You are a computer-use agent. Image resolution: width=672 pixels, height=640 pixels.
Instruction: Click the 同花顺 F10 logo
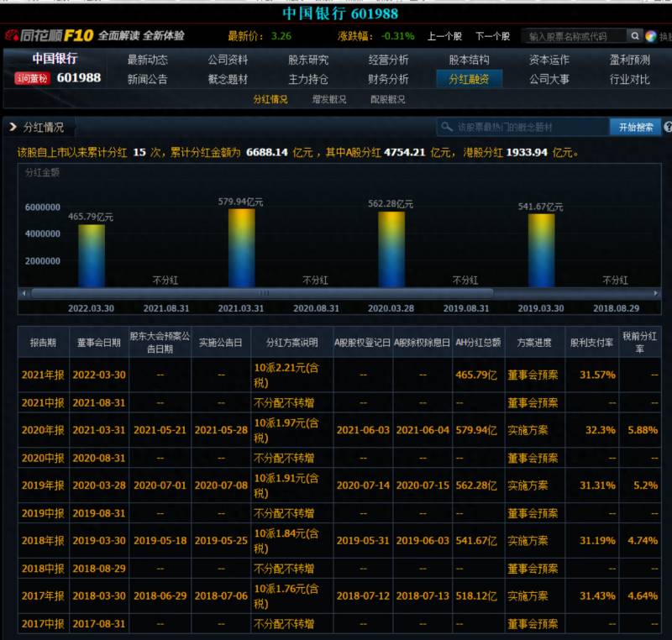point(50,35)
